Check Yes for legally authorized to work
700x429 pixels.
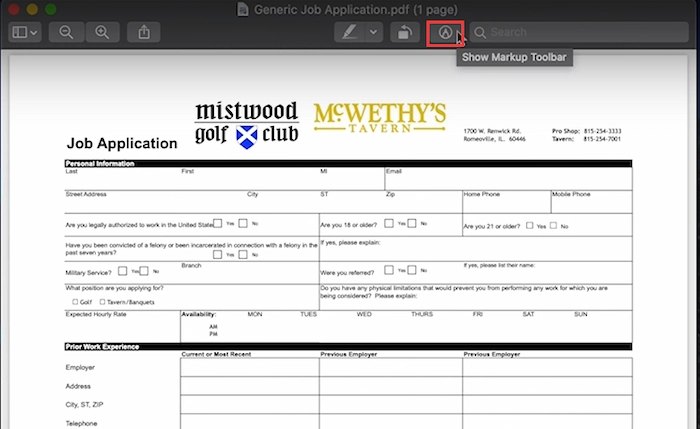click(217, 223)
